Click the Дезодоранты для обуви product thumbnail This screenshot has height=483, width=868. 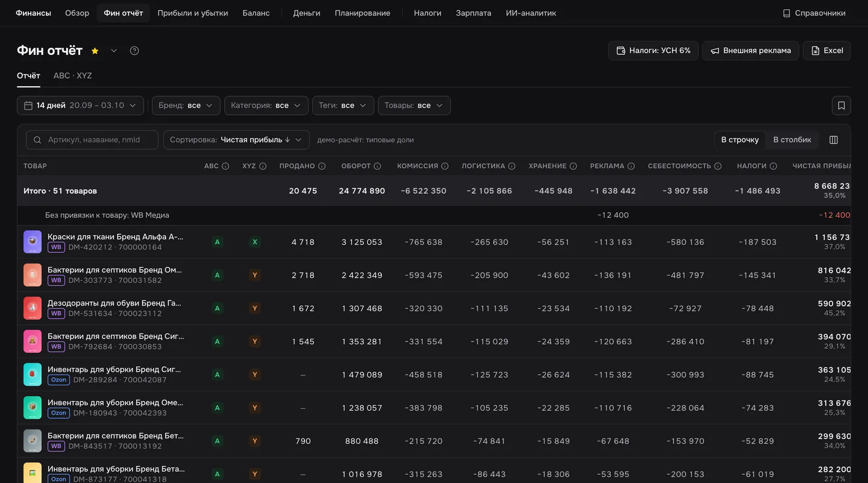[33, 308]
